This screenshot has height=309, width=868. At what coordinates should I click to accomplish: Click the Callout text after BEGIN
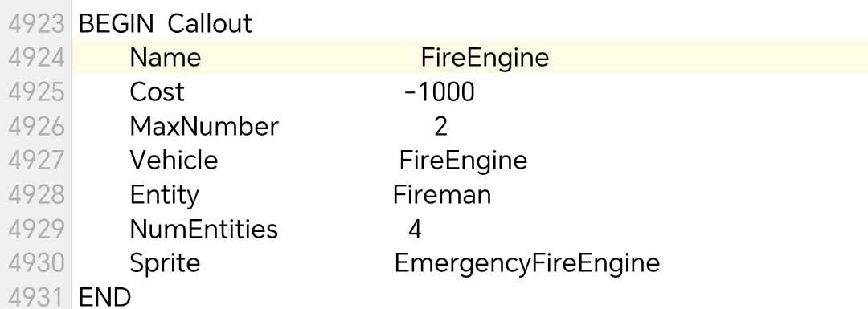[x=210, y=24]
